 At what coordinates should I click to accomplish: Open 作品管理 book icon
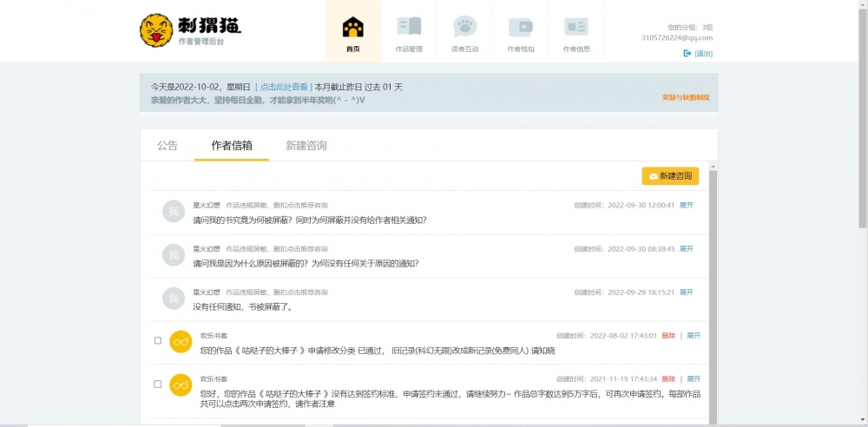[409, 27]
